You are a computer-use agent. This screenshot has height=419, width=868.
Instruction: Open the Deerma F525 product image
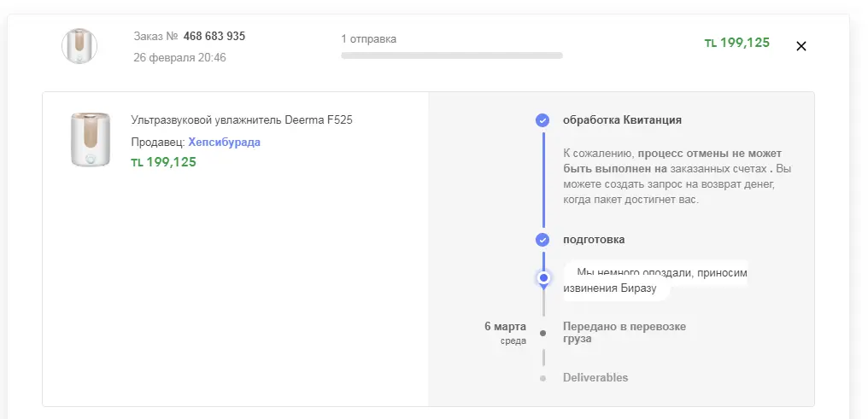(x=91, y=139)
